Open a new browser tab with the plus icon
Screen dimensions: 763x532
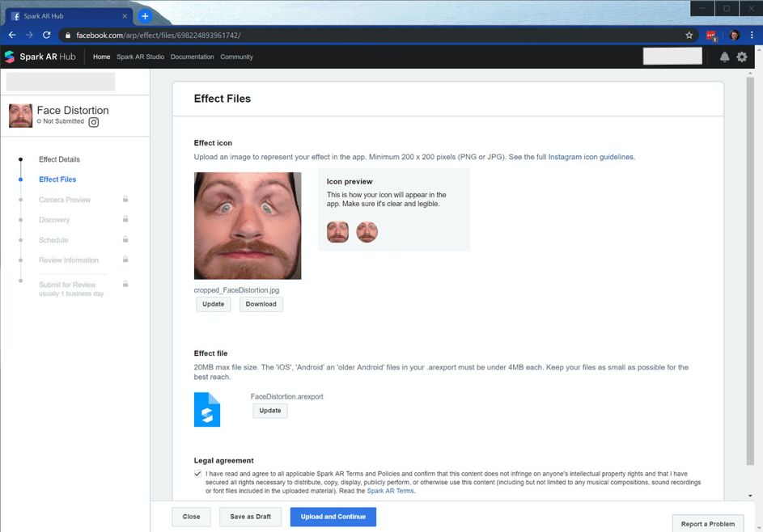[145, 16]
